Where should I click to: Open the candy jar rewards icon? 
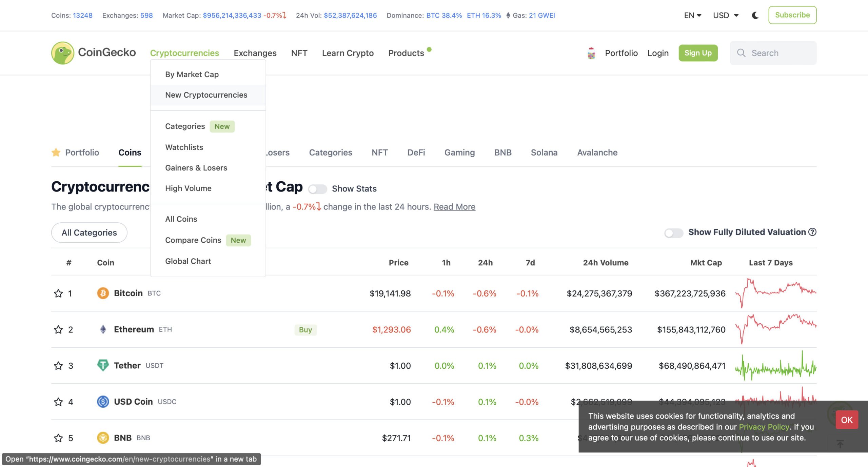[x=591, y=53]
